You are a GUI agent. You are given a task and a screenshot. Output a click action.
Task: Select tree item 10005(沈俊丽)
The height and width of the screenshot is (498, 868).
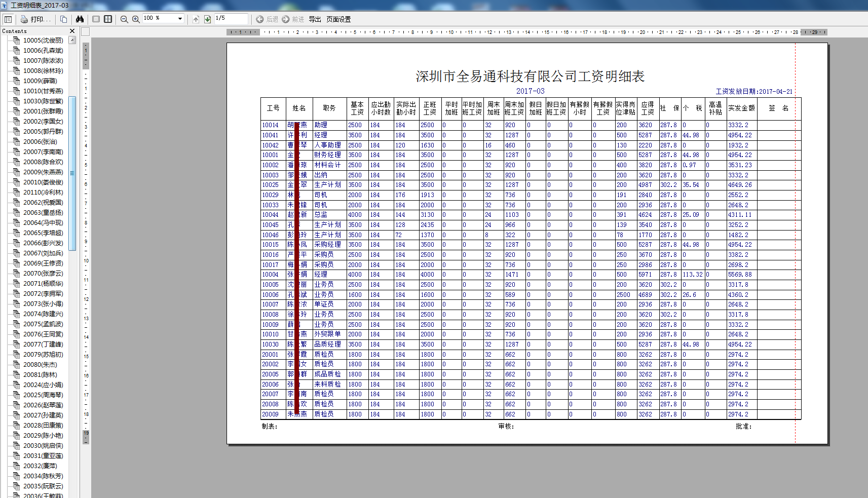point(43,41)
